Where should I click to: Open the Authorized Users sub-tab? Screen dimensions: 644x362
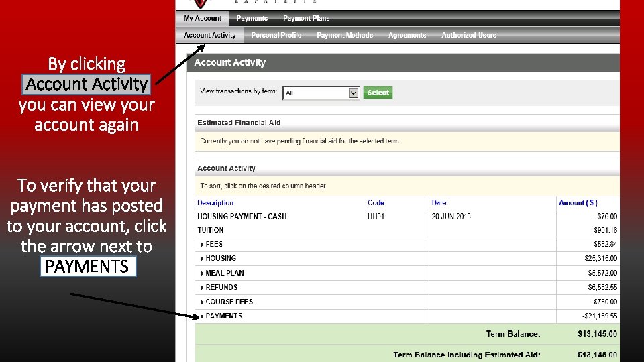pos(469,36)
